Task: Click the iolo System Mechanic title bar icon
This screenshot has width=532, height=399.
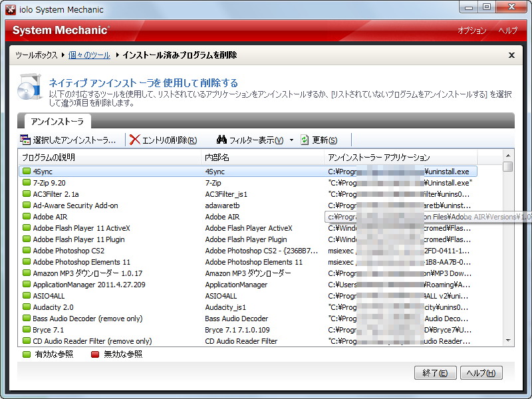Action: coord(9,9)
